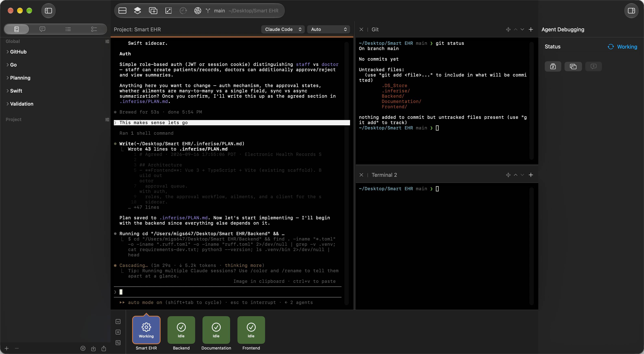Click the stacked layers toolbar icon
The image size is (644, 354).
pyautogui.click(x=137, y=11)
